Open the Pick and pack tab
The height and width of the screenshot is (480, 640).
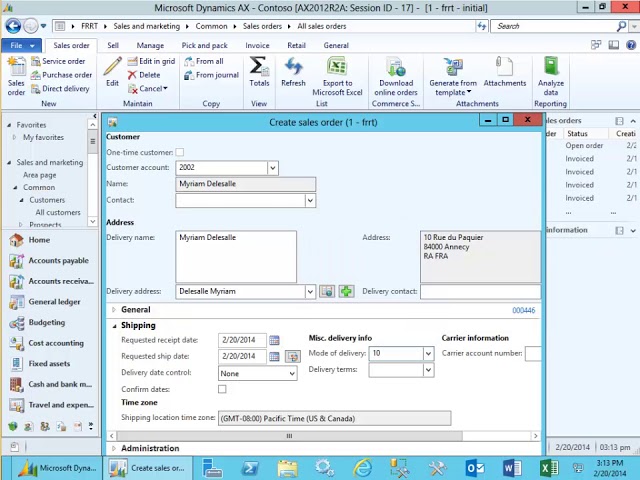204,45
